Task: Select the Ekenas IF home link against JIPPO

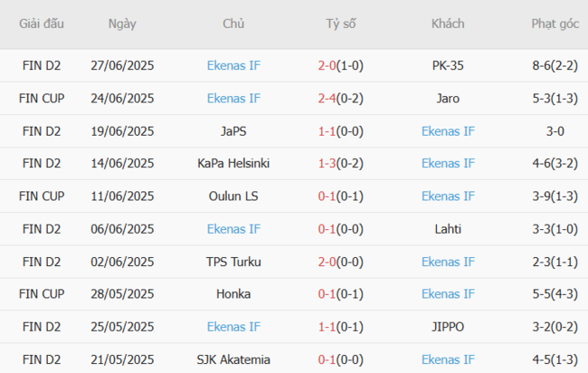Action: pyautogui.click(x=233, y=327)
